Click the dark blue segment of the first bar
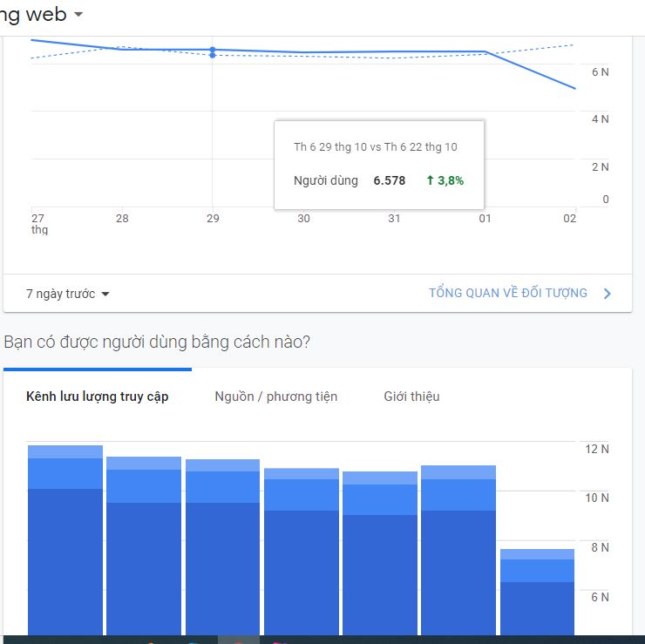Image resolution: width=645 pixels, height=644 pixels. tap(65, 558)
